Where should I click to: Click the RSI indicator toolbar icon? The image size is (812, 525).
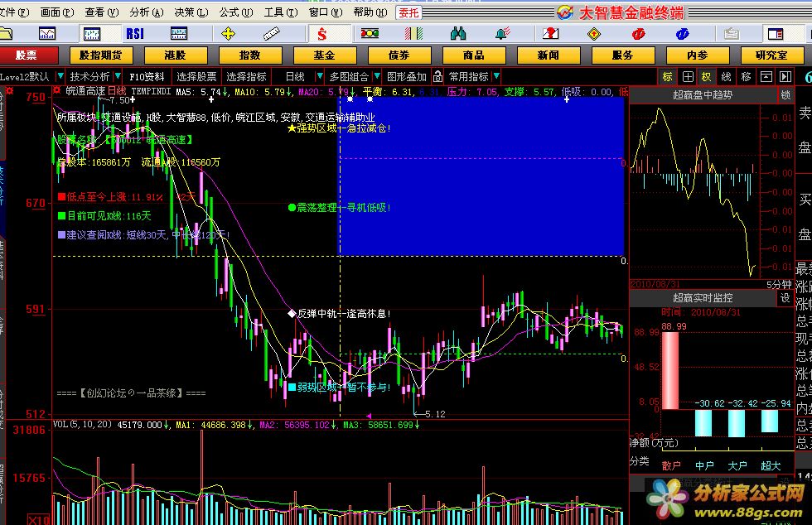coord(135,34)
